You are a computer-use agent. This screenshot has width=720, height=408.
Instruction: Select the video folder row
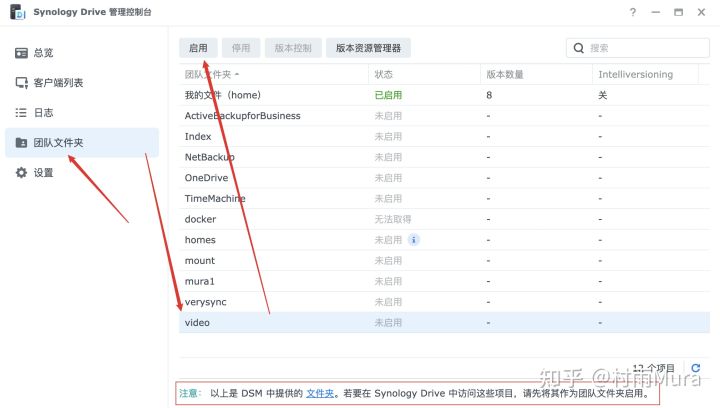click(x=444, y=323)
